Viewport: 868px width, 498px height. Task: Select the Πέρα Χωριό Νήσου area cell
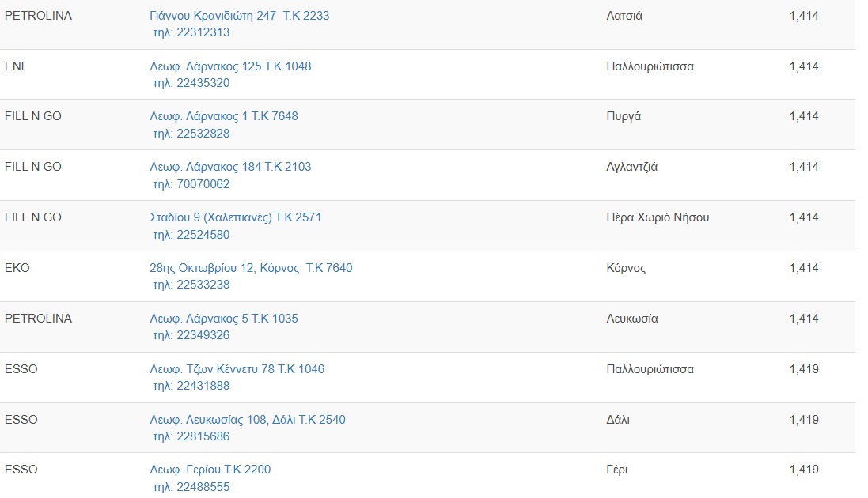click(x=658, y=217)
